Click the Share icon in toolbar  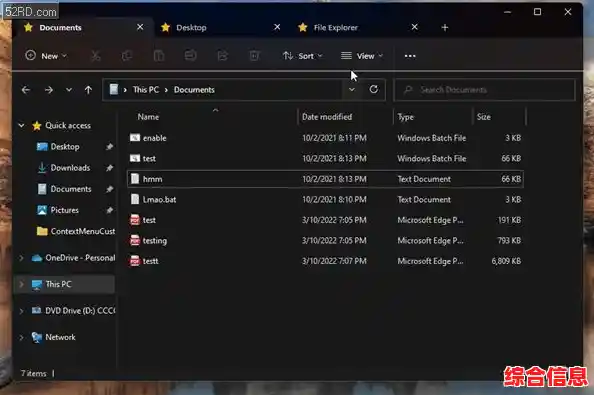pos(222,56)
